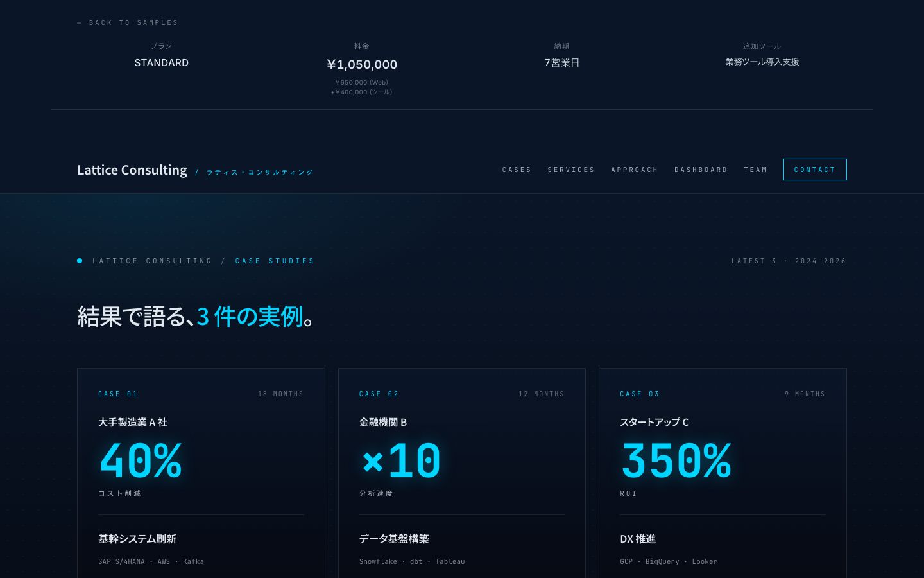Click the CASE STUDIES label text

coord(275,261)
